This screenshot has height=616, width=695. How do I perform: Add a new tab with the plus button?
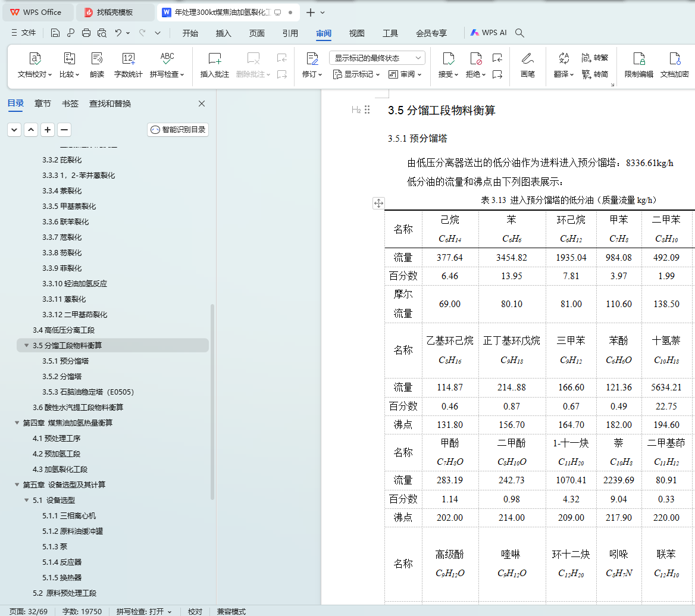click(310, 12)
